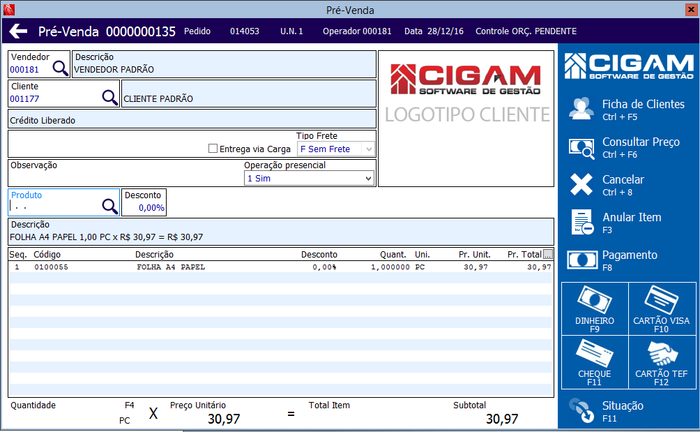This screenshot has height=432, width=700.
Task: Select item row FOLHA A4 PAPEL
Action: [x=281, y=267]
